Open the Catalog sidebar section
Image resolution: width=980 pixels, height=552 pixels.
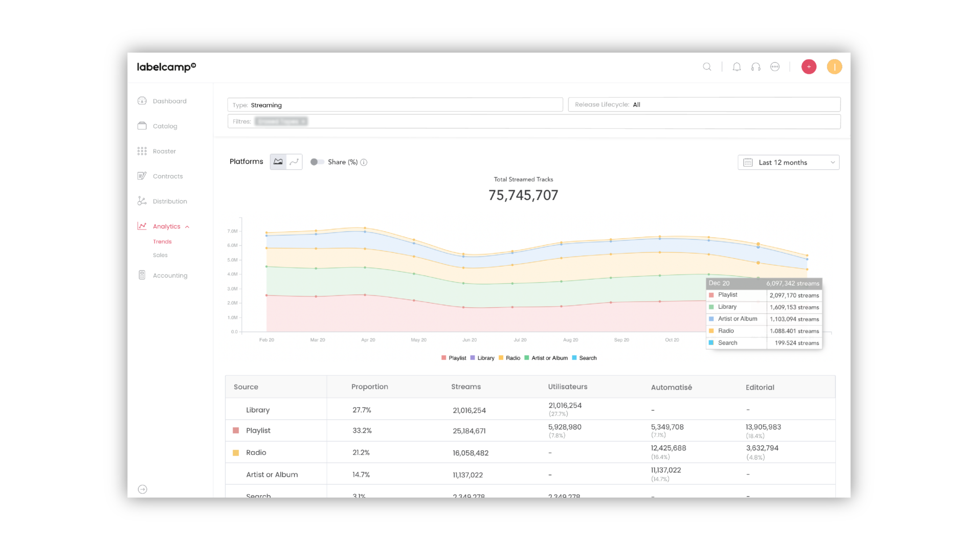[165, 126]
